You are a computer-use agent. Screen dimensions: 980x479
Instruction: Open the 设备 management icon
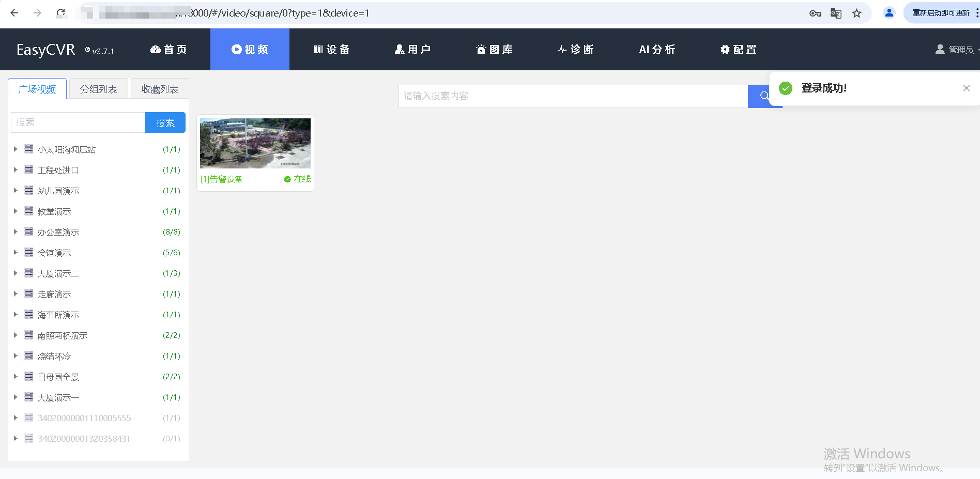click(319, 49)
